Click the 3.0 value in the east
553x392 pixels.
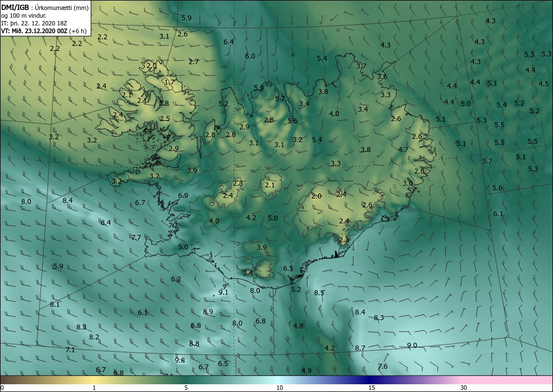pyautogui.click(x=408, y=184)
